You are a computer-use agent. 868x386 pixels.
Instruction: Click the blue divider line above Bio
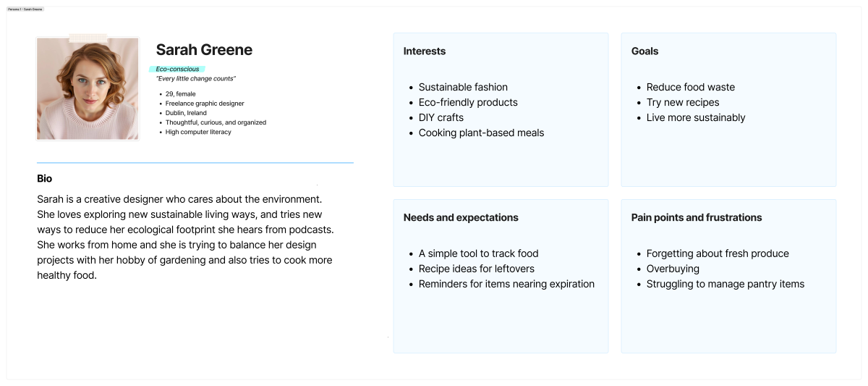[195, 163]
